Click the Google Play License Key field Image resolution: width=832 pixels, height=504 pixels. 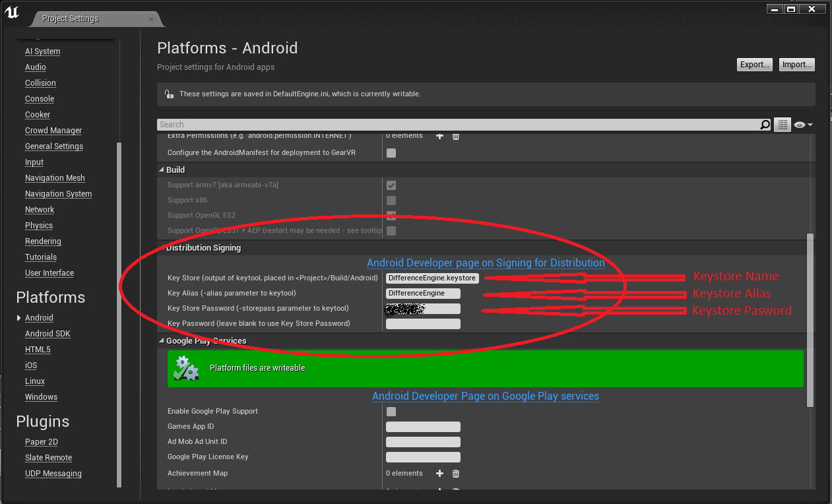[423, 457]
